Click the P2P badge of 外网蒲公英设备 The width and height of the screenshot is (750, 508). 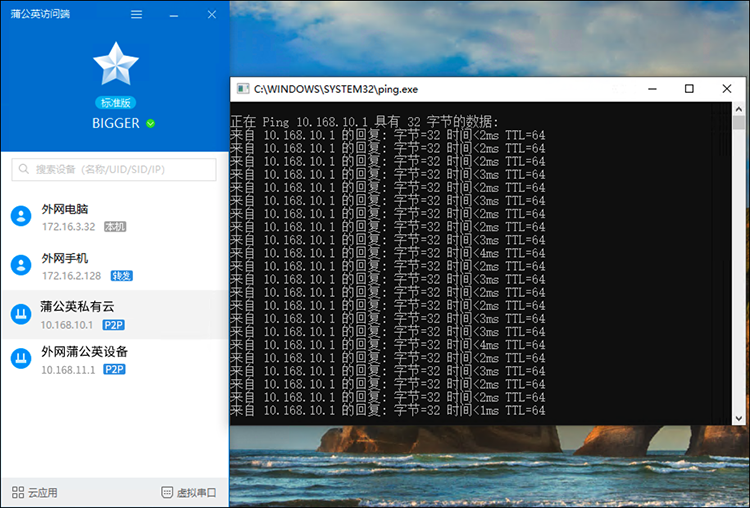click(114, 369)
